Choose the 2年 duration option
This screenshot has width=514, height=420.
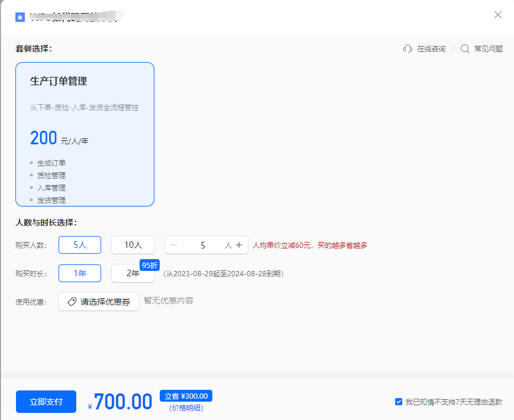coord(132,273)
